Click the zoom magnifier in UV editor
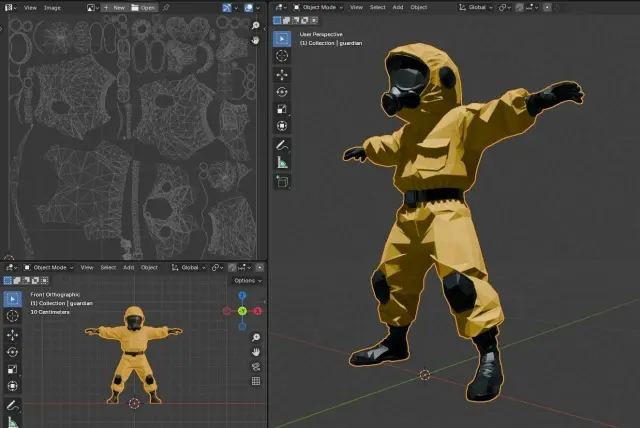 click(x=256, y=25)
